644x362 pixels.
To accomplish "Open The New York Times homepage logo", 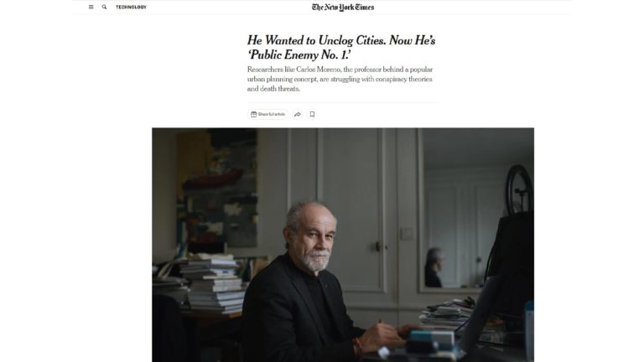I will [343, 7].
